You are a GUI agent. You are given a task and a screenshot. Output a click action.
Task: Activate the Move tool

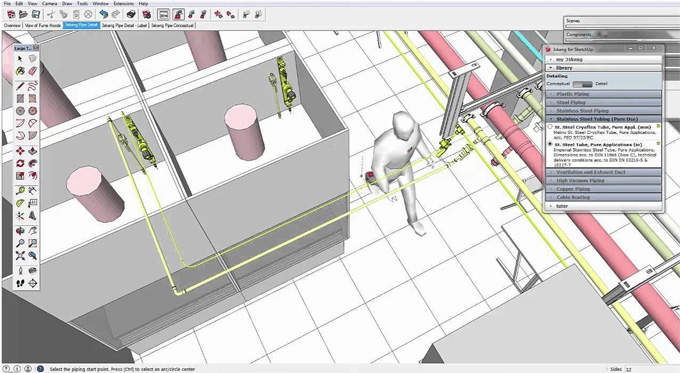pyautogui.click(x=20, y=151)
